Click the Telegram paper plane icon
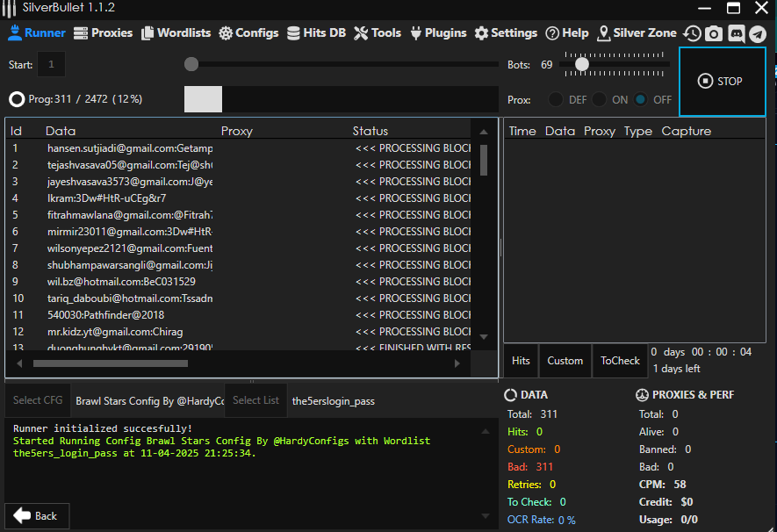This screenshot has width=777, height=532. pos(757,33)
